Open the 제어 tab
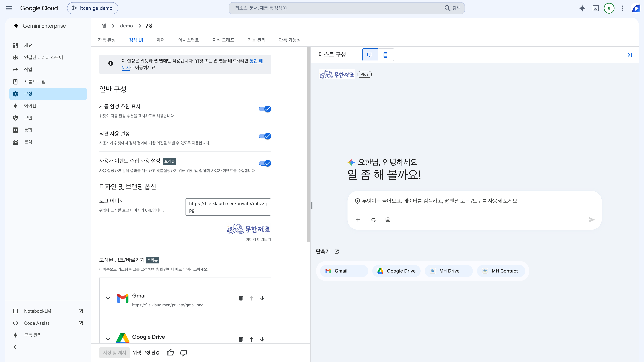644x362 pixels. point(160,40)
